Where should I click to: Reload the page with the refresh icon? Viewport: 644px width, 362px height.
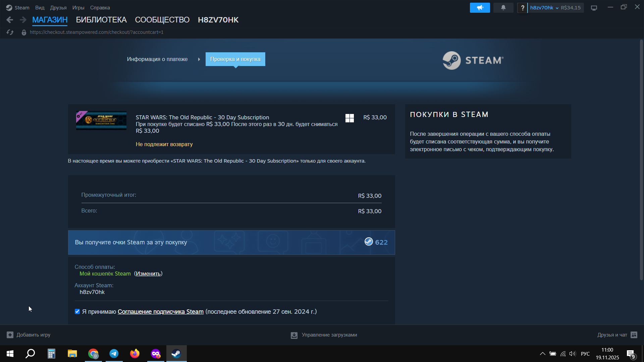click(10, 32)
